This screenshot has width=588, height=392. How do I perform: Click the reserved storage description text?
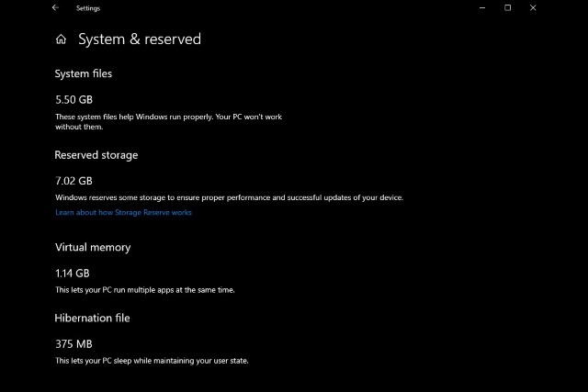[229, 197]
